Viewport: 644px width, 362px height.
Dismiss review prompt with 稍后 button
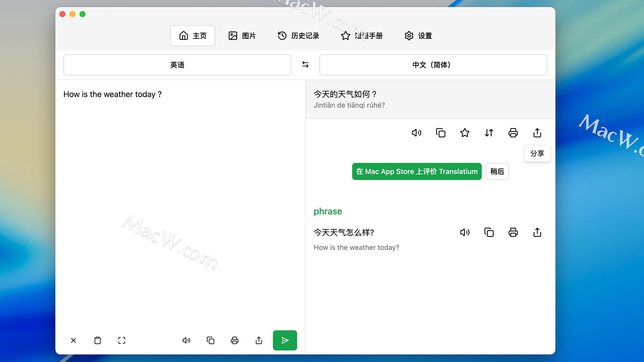[x=497, y=171]
